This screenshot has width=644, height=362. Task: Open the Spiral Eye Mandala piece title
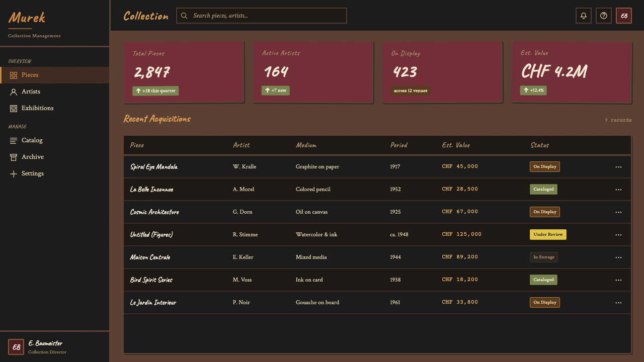153,167
